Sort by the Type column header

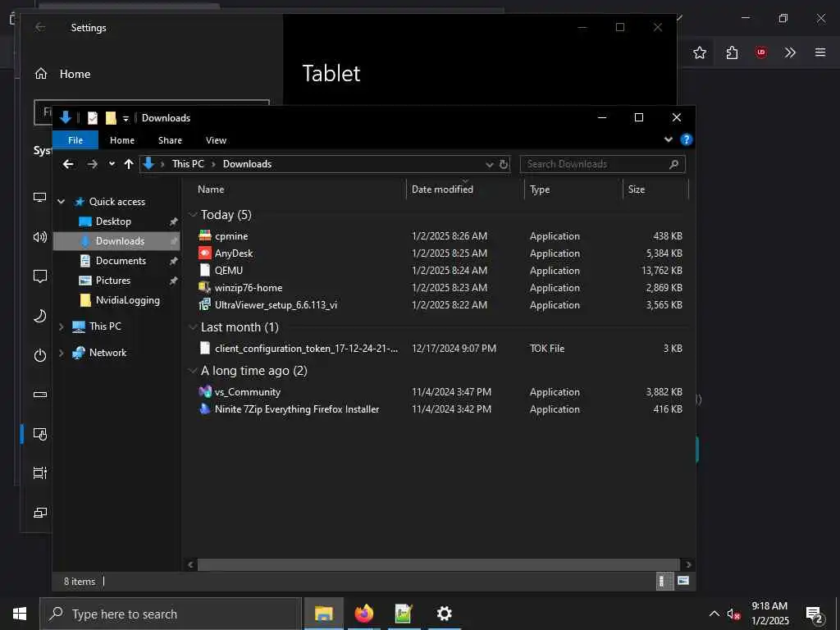[x=540, y=189]
